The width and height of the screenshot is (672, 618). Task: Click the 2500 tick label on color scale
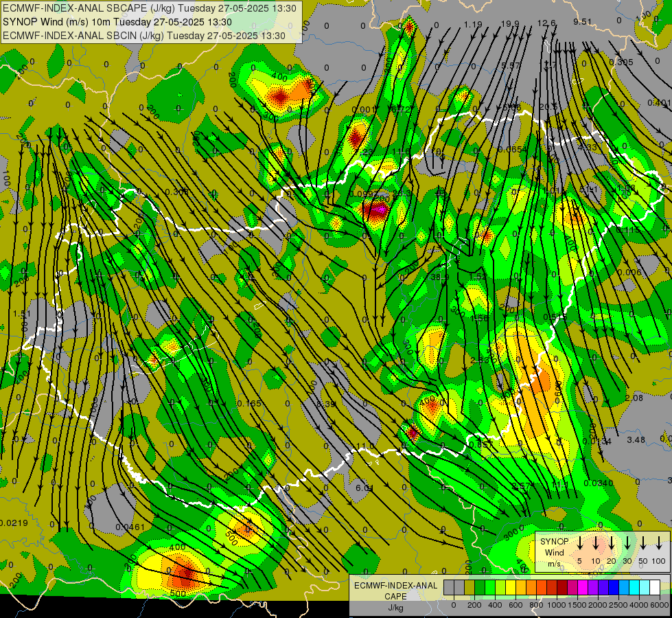(618, 605)
